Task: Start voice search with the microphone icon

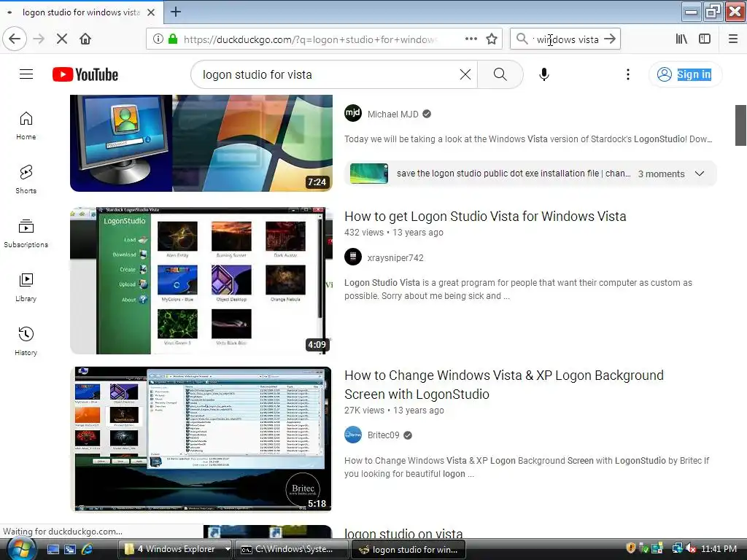Action: pos(544,74)
